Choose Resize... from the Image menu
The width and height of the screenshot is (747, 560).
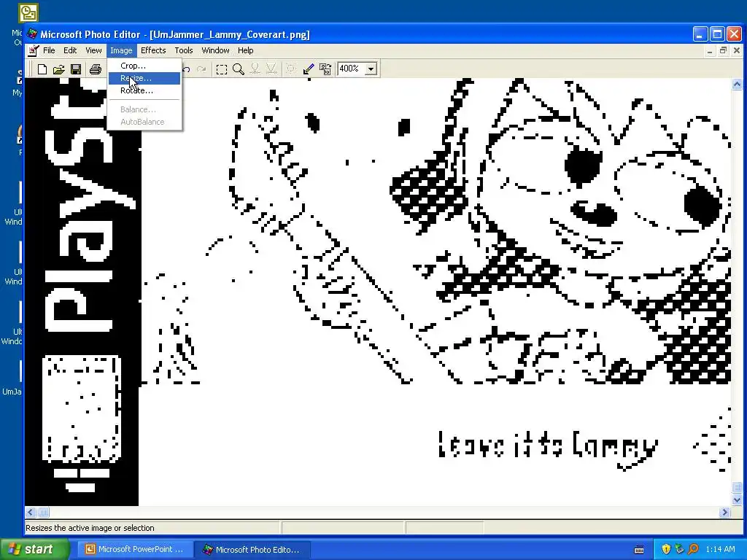pyautogui.click(x=144, y=78)
